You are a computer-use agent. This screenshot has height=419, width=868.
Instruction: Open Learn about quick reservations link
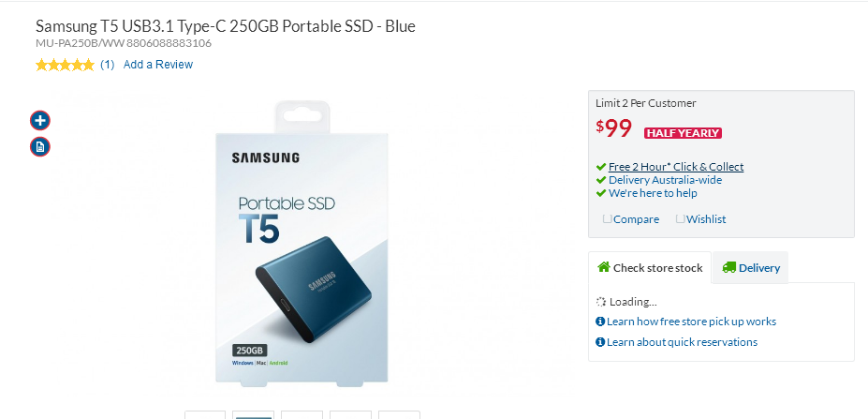click(x=682, y=342)
